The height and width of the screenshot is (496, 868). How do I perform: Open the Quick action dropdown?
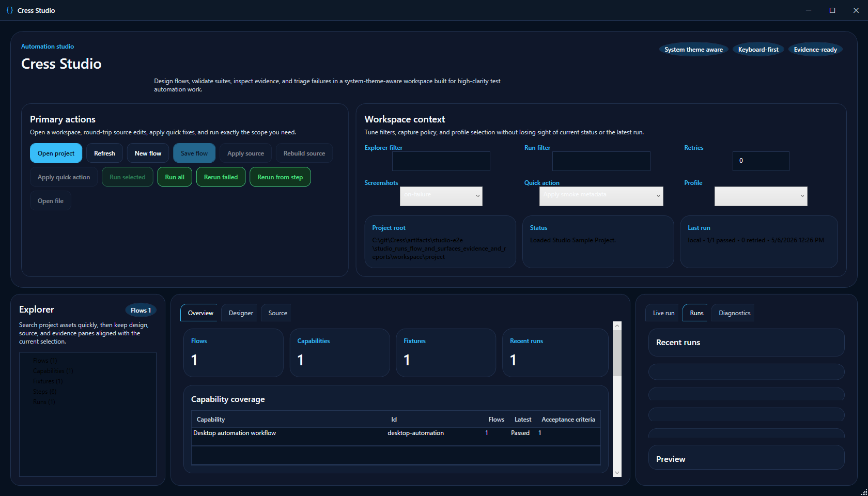coord(601,196)
